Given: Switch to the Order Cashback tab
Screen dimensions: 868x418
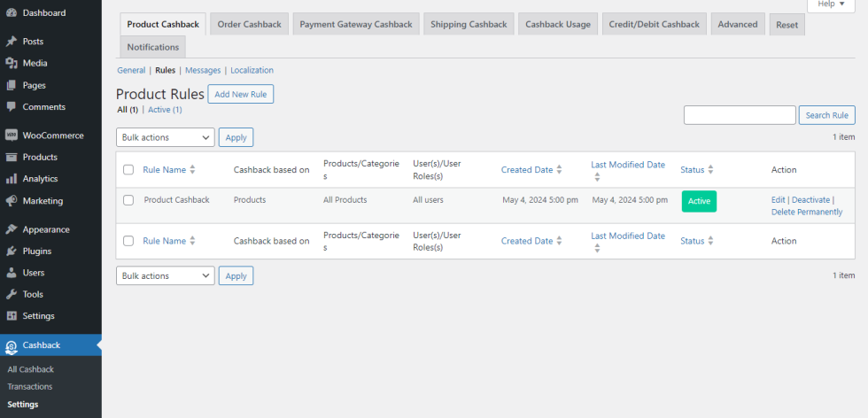Looking at the screenshot, I should coord(249,25).
